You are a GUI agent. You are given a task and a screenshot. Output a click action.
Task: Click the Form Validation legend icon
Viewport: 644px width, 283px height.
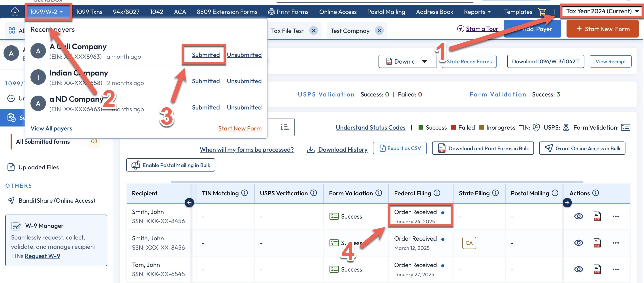(x=625, y=128)
